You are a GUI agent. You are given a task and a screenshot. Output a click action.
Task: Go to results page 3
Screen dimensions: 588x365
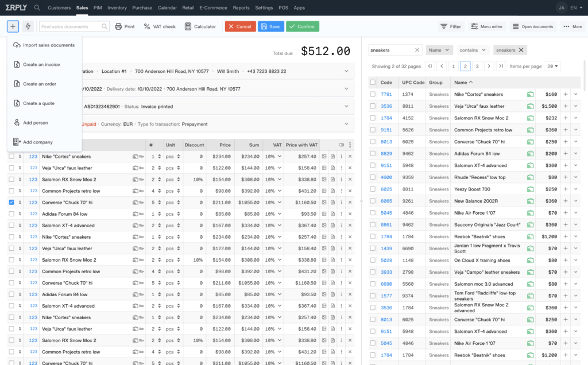[477, 66]
